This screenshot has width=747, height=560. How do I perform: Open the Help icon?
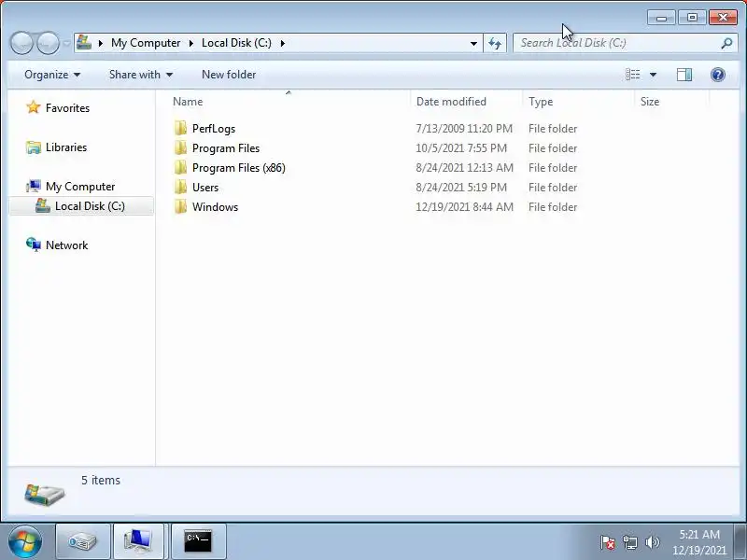tap(717, 75)
